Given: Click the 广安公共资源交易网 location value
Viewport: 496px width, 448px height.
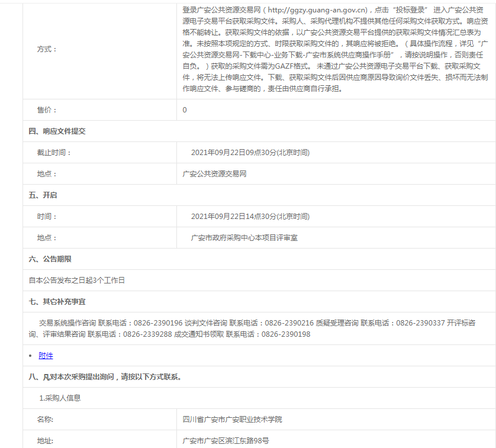Looking at the screenshot, I should 214,174.
